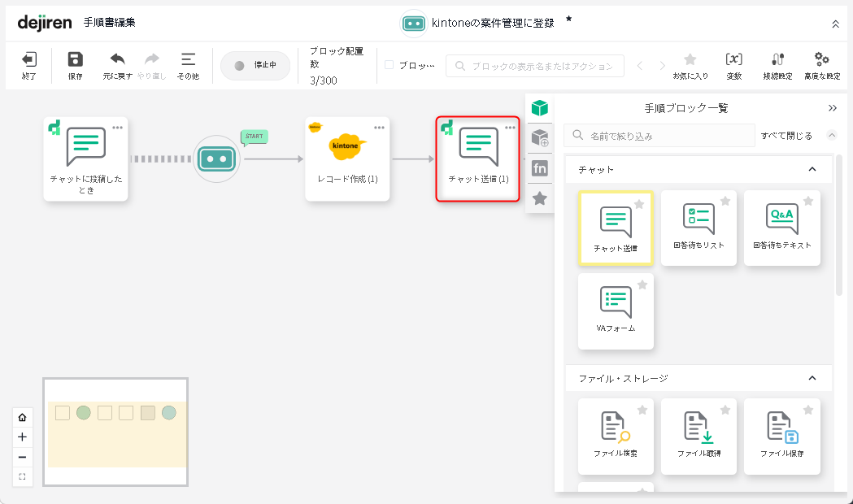
Task: Choose the ファイル保存 block
Action: [x=782, y=437]
